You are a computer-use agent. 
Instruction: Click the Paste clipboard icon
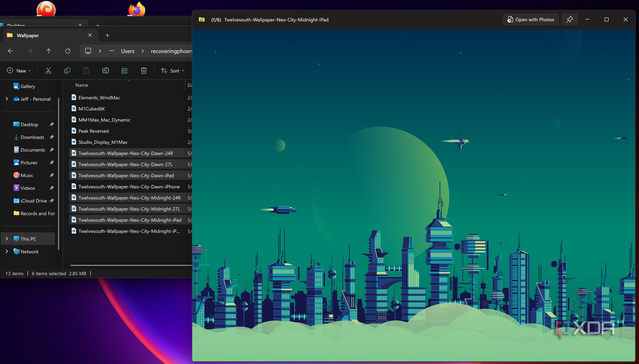86,70
